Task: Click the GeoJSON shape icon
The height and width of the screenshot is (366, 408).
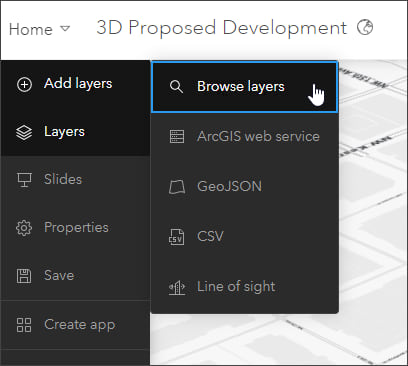Action: pyautogui.click(x=177, y=187)
